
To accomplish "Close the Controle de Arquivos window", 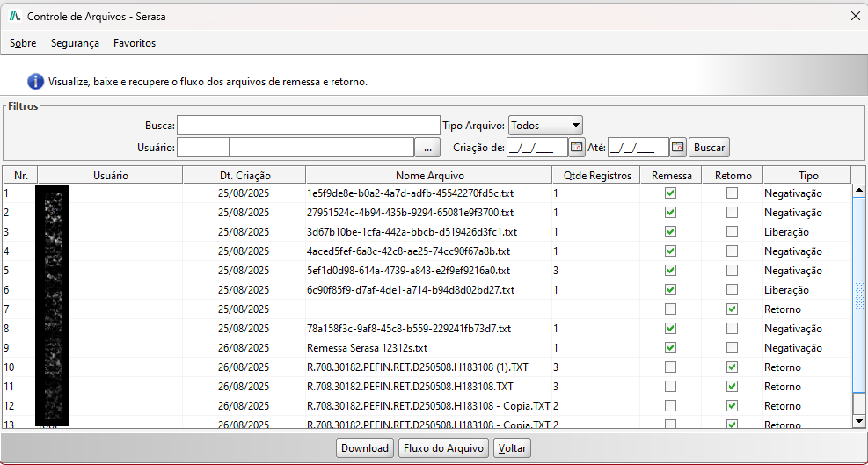I will (855, 16).
